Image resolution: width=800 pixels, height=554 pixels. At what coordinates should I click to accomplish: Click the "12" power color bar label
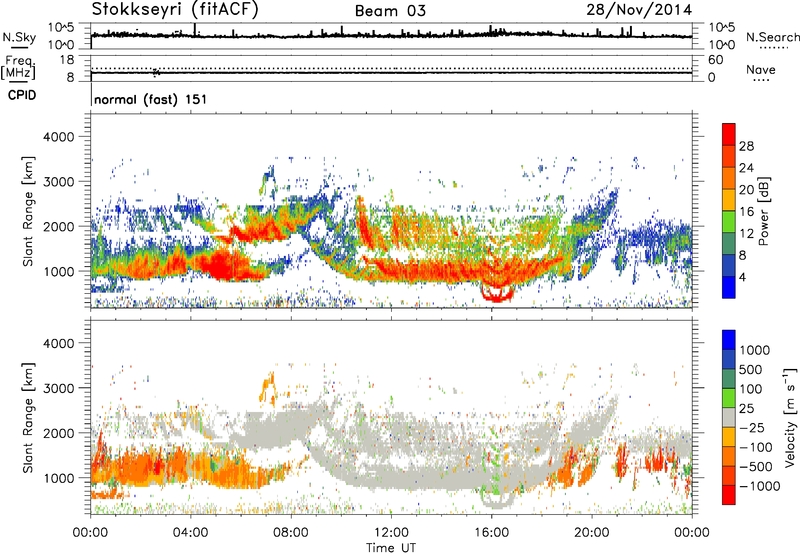(746, 234)
